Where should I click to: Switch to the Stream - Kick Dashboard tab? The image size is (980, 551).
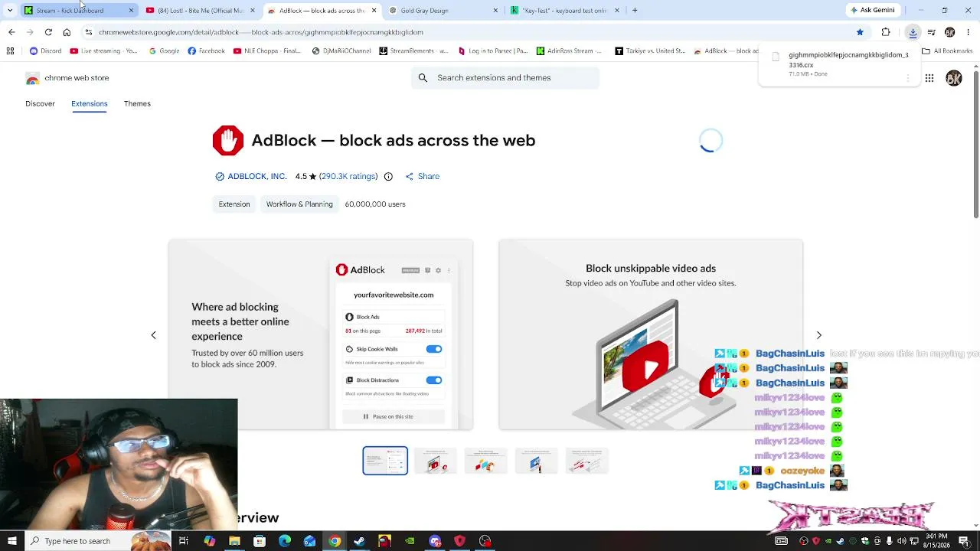coord(80,11)
